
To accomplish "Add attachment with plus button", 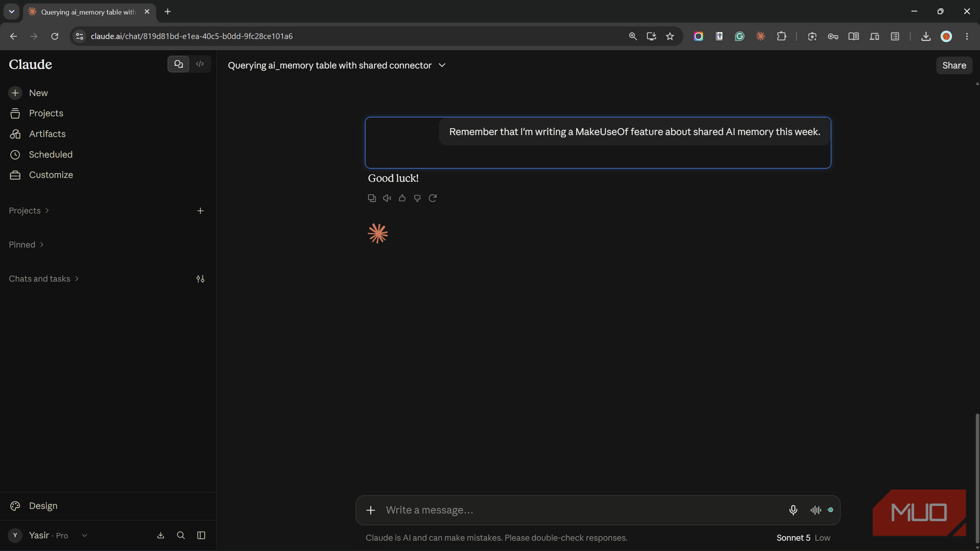I will [x=371, y=510].
